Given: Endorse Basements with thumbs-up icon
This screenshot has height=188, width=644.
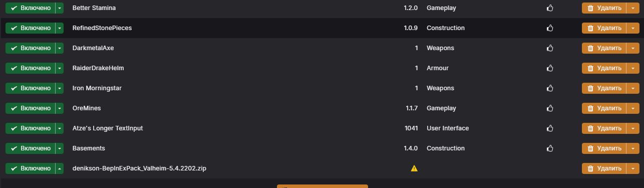Looking at the screenshot, I should point(550,148).
